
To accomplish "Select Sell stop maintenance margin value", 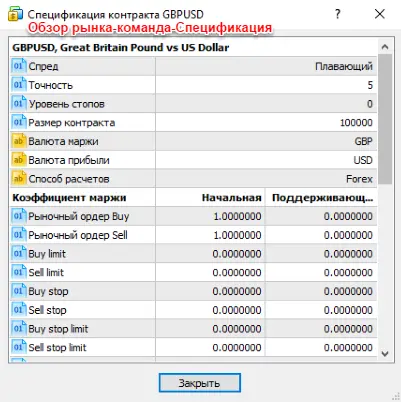I will click(x=348, y=310).
